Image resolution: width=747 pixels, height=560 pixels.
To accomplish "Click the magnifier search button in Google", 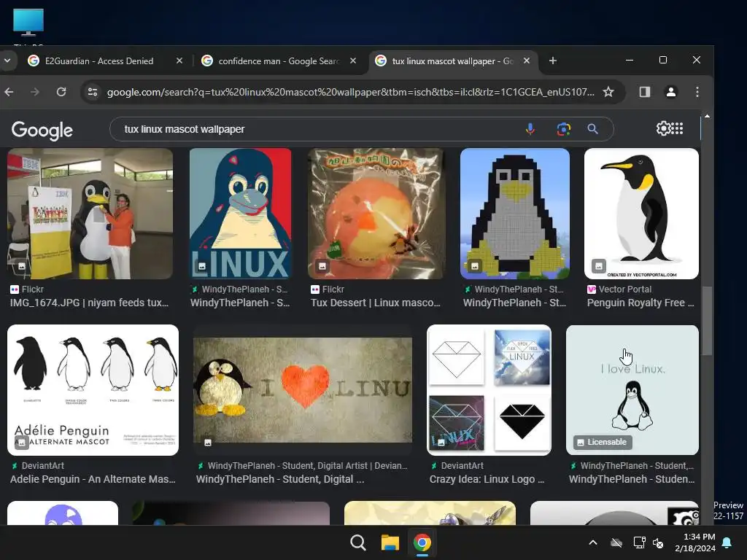I will pyautogui.click(x=592, y=129).
